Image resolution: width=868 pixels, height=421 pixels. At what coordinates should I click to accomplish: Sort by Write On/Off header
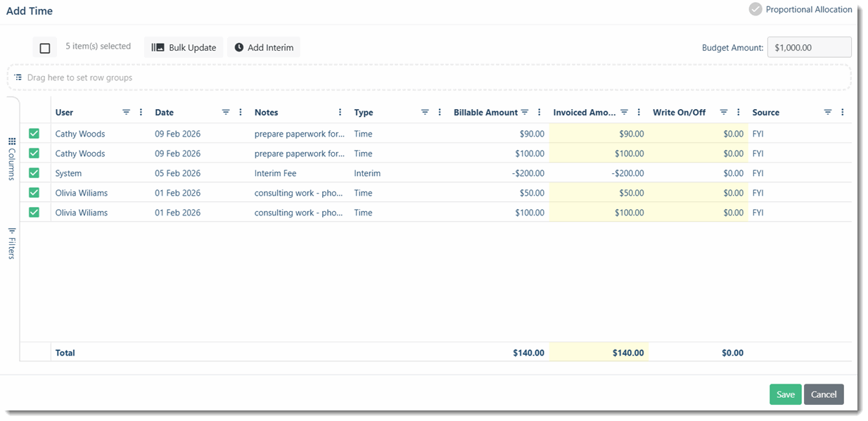[x=679, y=113]
